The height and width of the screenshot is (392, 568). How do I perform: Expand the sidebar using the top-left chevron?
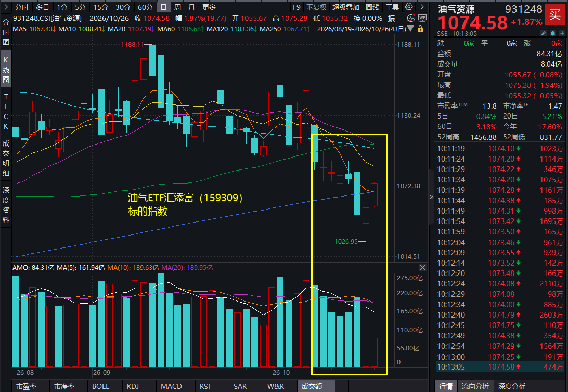(x=6, y=7)
